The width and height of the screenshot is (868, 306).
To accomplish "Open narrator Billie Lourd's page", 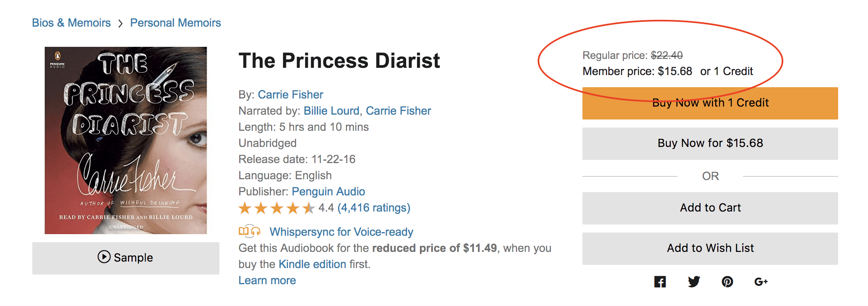I will pos(331,111).
